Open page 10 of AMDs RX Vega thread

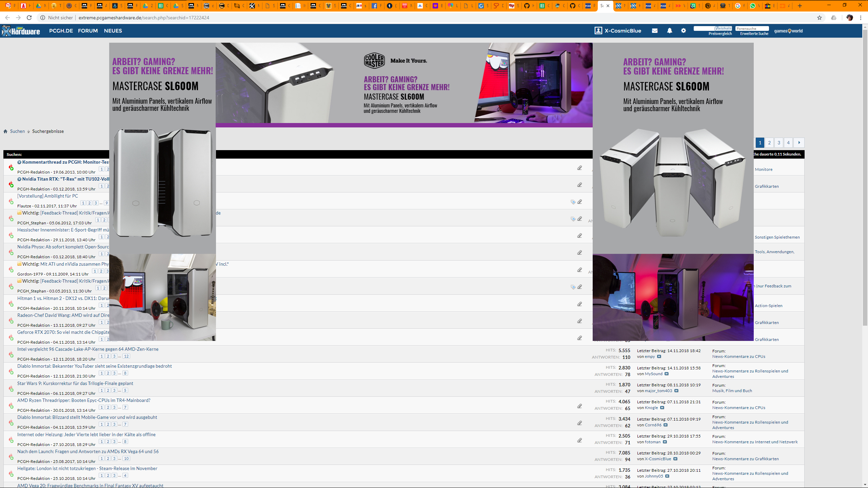pos(126,459)
